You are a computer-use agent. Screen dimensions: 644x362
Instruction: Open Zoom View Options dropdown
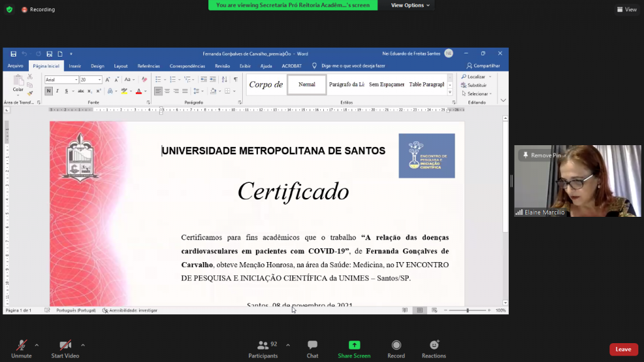click(x=410, y=5)
